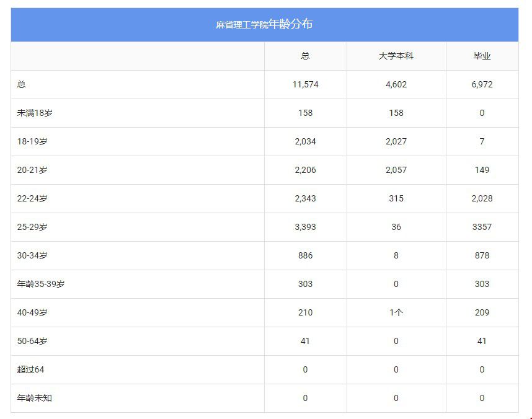The width and height of the screenshot is (532, 419).
Task: Select the 40-49岁 row label
Action: [32, 312]
